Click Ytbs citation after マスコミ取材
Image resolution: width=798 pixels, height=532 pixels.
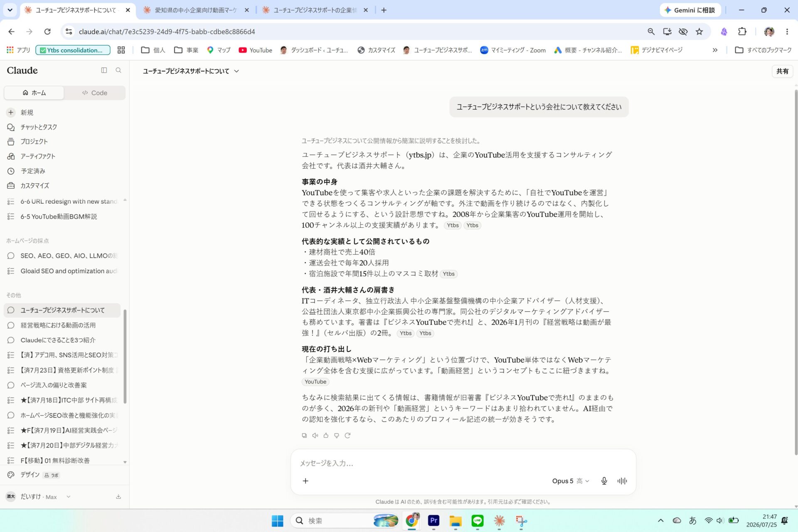448,274
